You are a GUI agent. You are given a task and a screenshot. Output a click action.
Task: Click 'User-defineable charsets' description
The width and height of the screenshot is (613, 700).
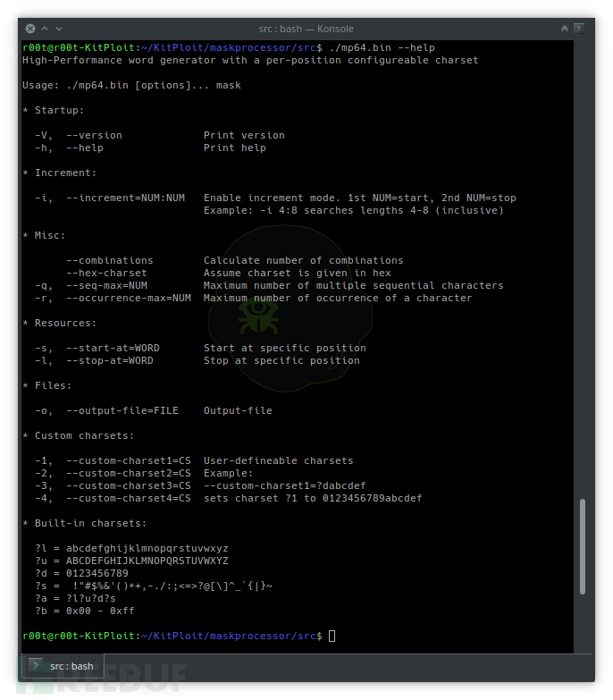[x=279, y=460]
